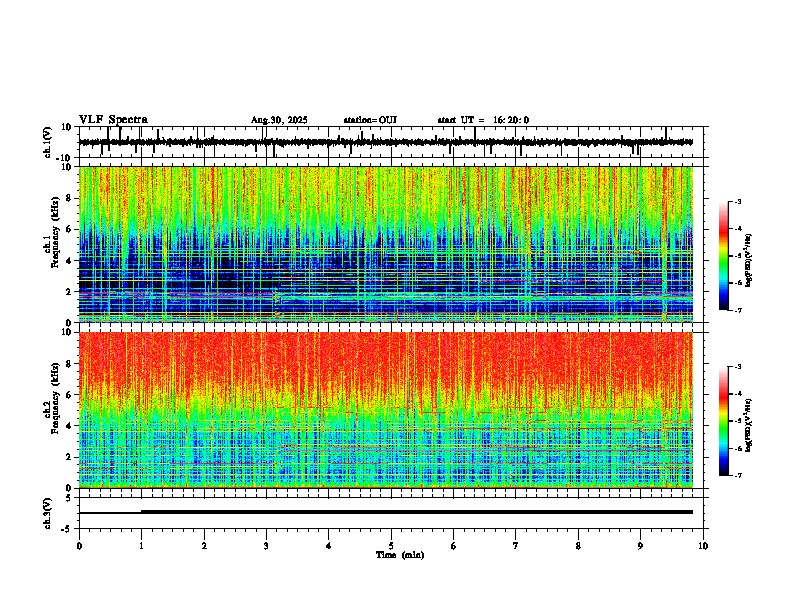Click tick label "1" on the time axis
The image size is (792, 612).
pyautogui.click(x=141, y=546)
